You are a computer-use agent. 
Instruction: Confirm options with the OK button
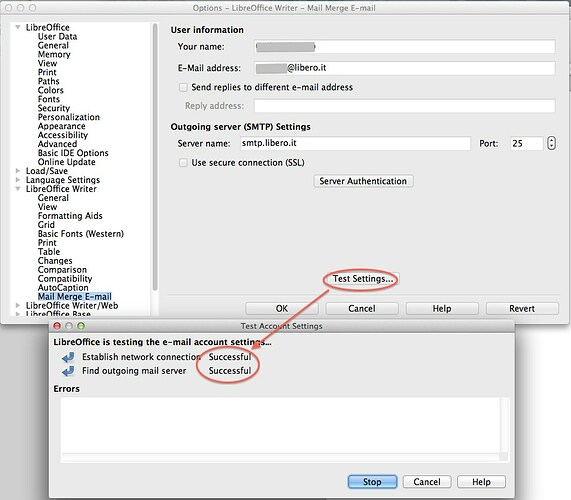click(x=281, y=309)
